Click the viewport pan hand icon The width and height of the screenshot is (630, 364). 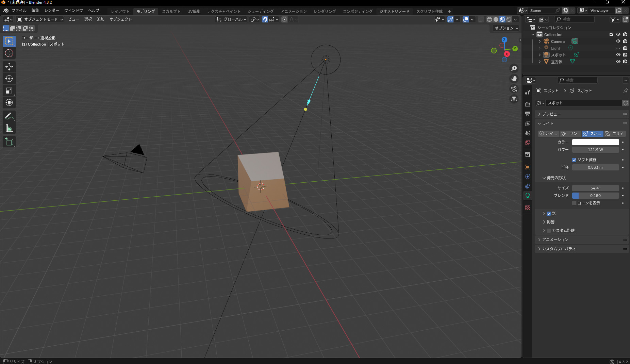(x=514, y=79)
